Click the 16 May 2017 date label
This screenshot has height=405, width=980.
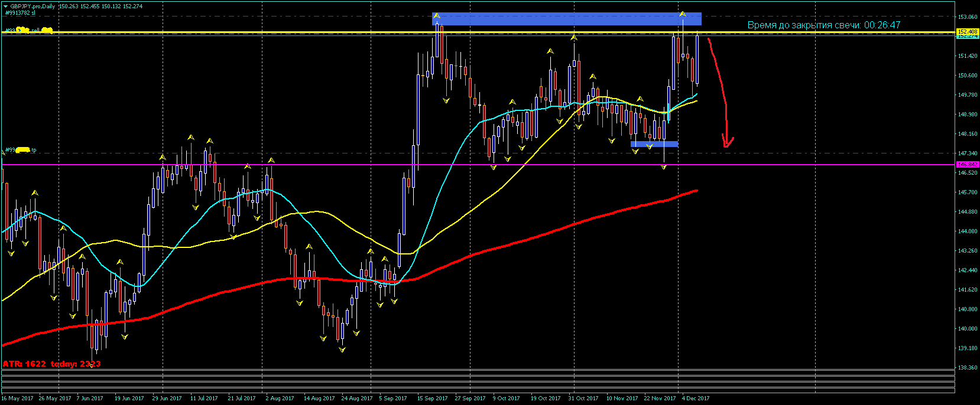[17, 399]
